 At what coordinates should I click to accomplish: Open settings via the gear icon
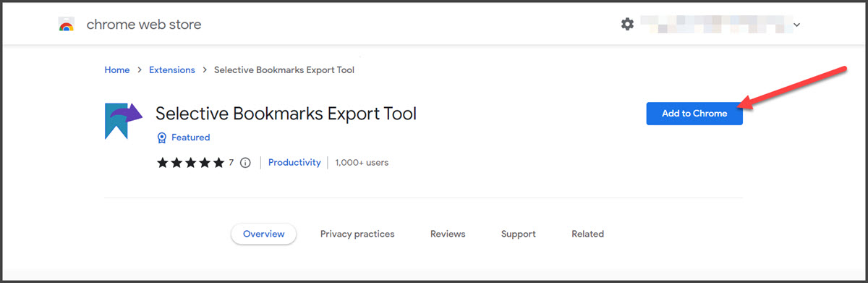point(627,24)
